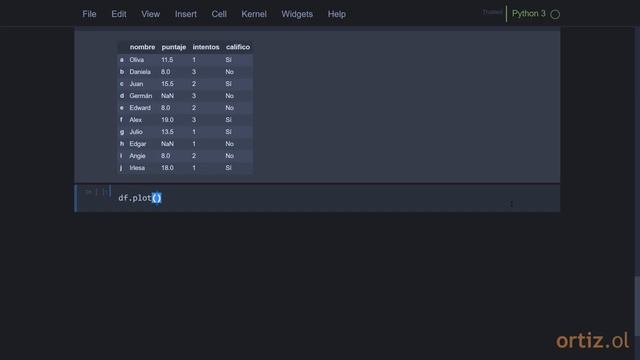This screenshot has width=640, height=360.
Task: Click the page vertical scrollbar thumb
Action: (x=637, y=305)
